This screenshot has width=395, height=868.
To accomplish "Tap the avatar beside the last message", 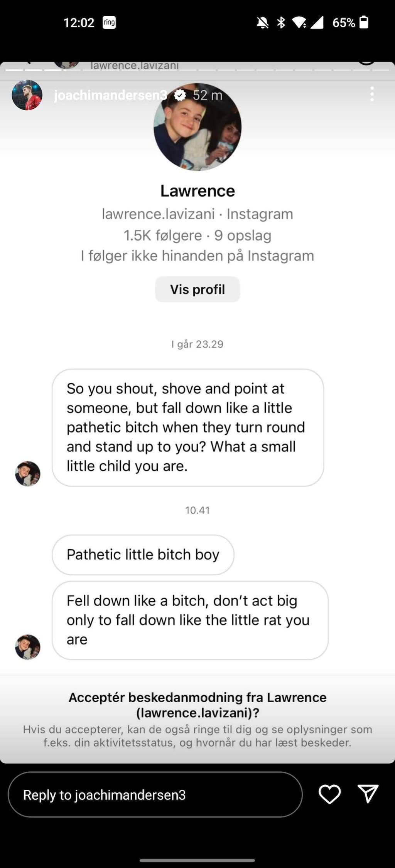I will point(28,647).
